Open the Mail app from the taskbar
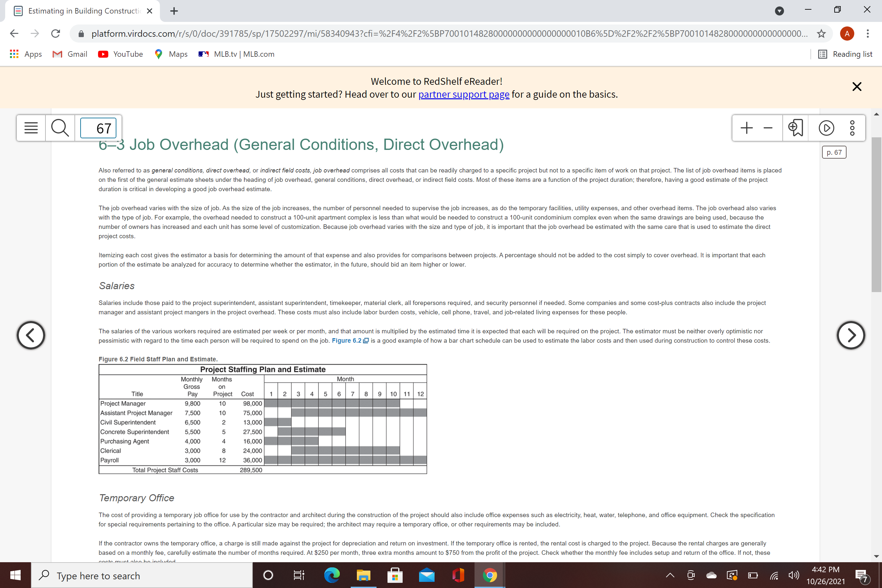 pyautogui.click(x=427, y=575)
